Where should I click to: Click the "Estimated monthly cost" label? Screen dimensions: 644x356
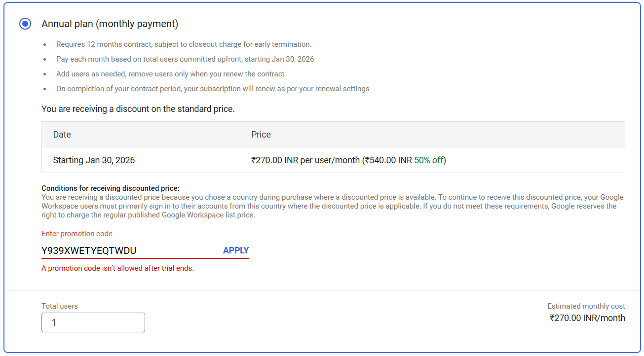(x=586, y=306)
